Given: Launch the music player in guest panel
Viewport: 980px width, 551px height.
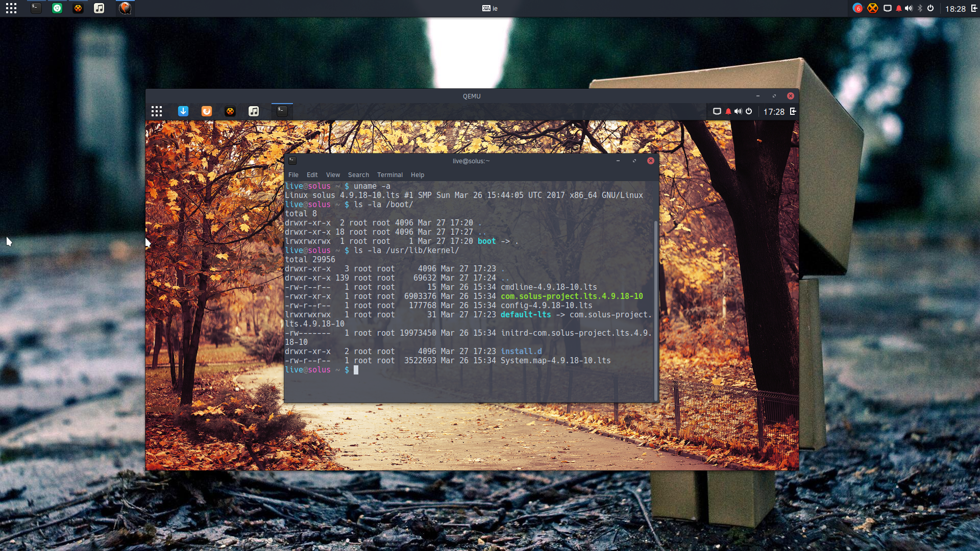Looking at the screenshot, I should click(x=254, y=111).
